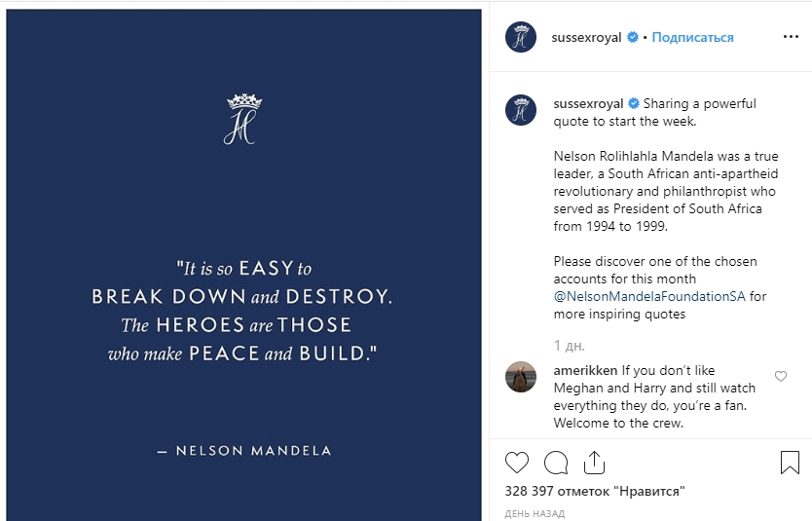Image resolution: width=812 pixels, height=521 pixels.
Task: Click the Подписаться follow button
Action: pos(692,38)
